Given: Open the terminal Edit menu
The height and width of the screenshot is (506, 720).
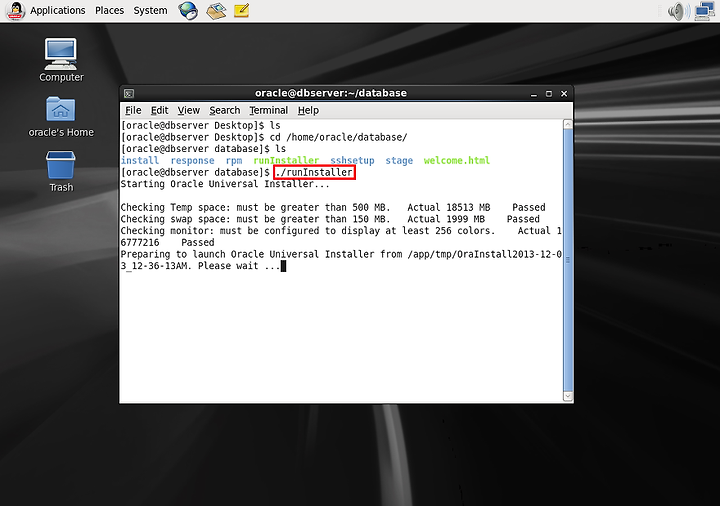Looking at the screenshot, I should [x=159, y=110].
